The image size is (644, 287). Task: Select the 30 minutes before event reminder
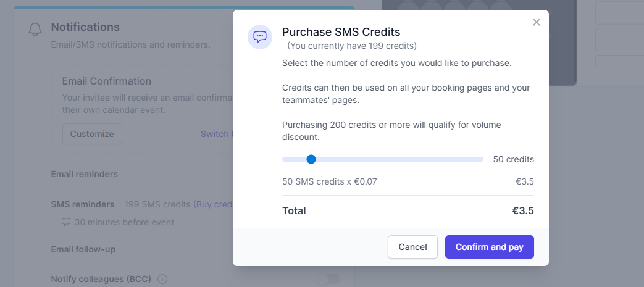124,222
